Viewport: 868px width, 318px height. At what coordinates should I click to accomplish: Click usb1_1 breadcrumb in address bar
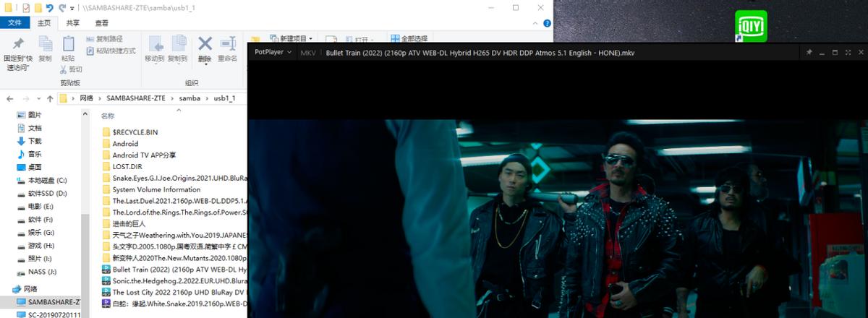click(226, 98)
